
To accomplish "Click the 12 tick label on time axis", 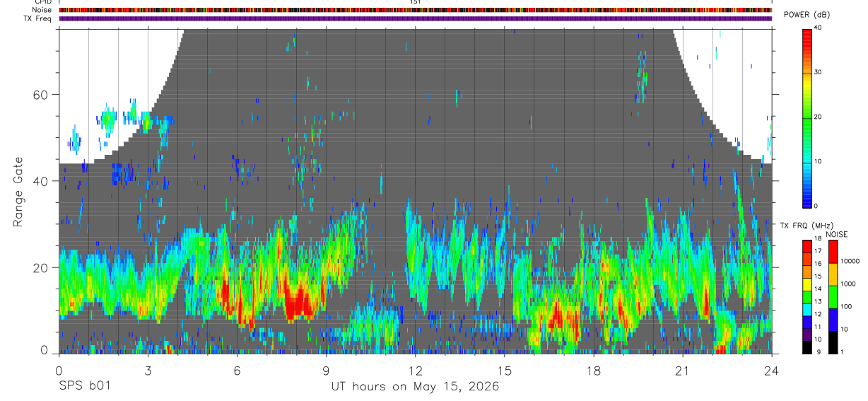I will pyautogui.click(x=415, y=370).
